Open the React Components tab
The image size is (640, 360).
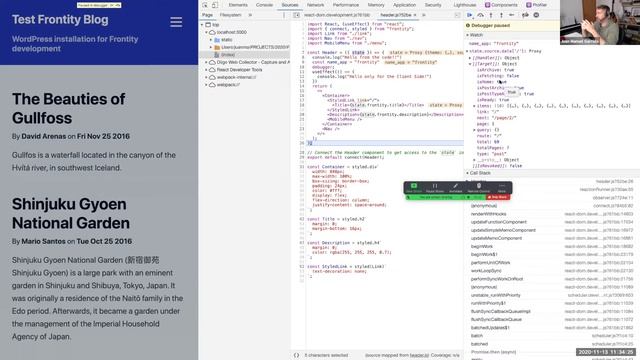tap(501, 5)
